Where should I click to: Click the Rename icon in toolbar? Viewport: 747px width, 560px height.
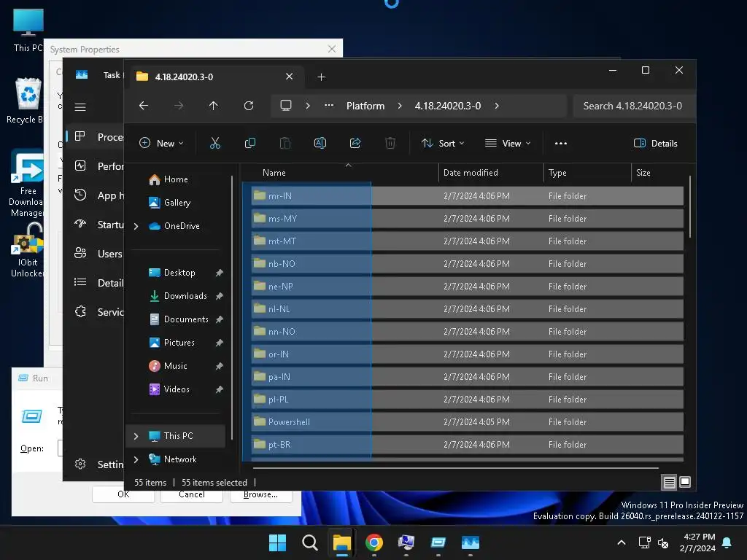(x=320, y=143)
